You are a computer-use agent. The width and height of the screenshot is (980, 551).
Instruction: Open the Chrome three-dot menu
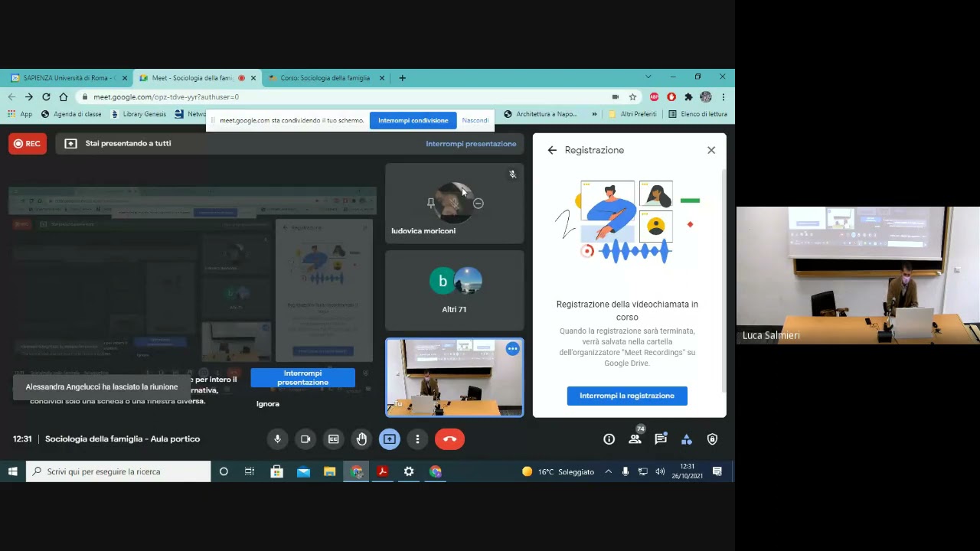tap(724, 97)
